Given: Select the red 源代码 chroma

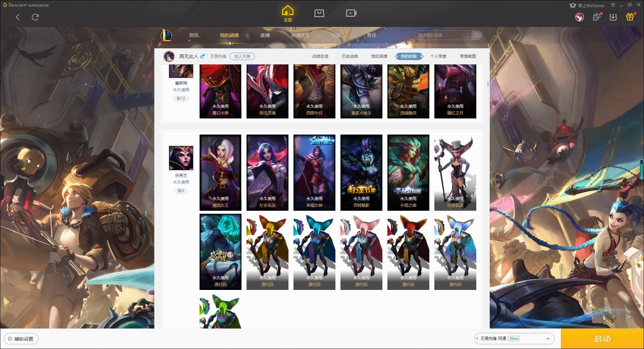Looking at the screenshot, I should [x=408, y=252].
